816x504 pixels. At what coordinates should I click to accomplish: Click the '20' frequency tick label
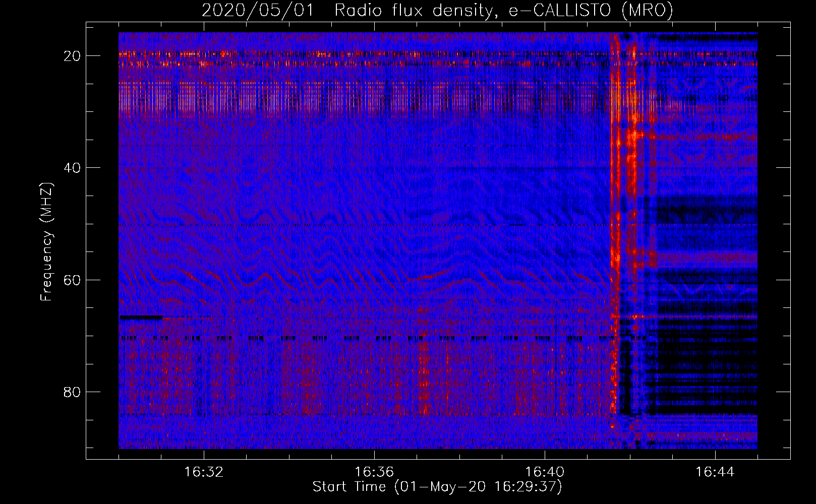(x=73, y=56)
